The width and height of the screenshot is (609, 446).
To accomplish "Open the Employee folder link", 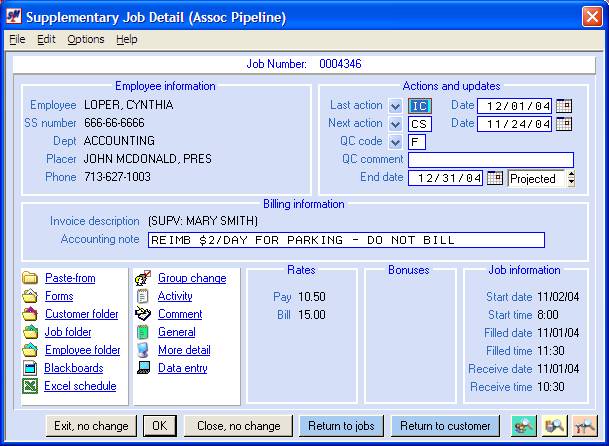I will point(83,350).
